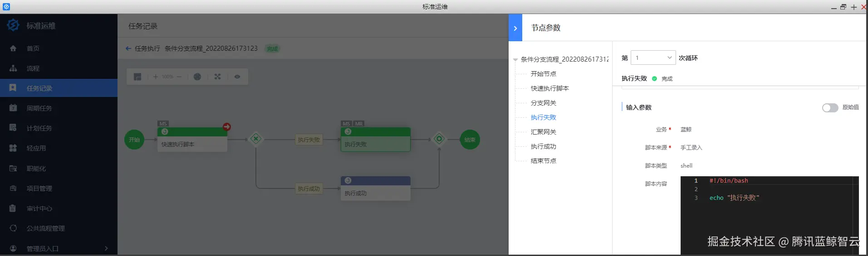868x256 pixels.
Task: Click the auto-arrange layout canvas icon
Action: [x=218, y=77]
